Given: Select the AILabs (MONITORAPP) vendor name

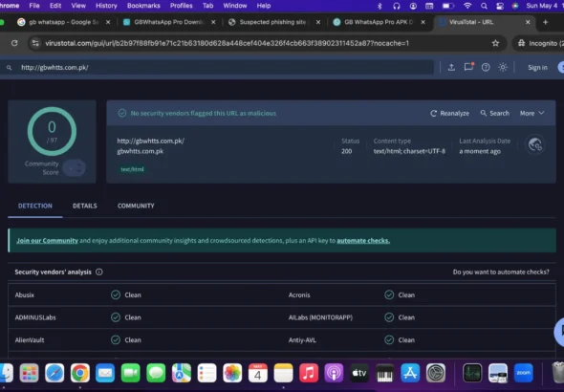Looking at the screenshot, I should coord(320,317).
